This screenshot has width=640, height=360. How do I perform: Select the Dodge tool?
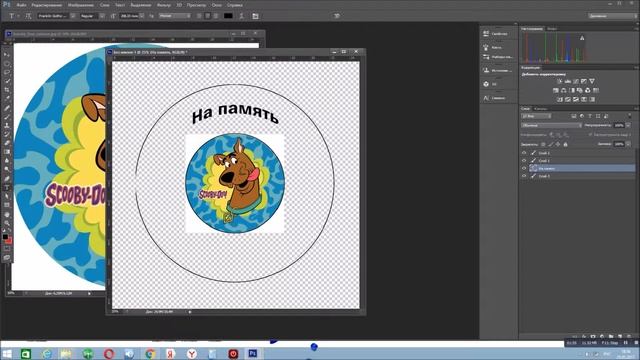click(x=7, y=169)
